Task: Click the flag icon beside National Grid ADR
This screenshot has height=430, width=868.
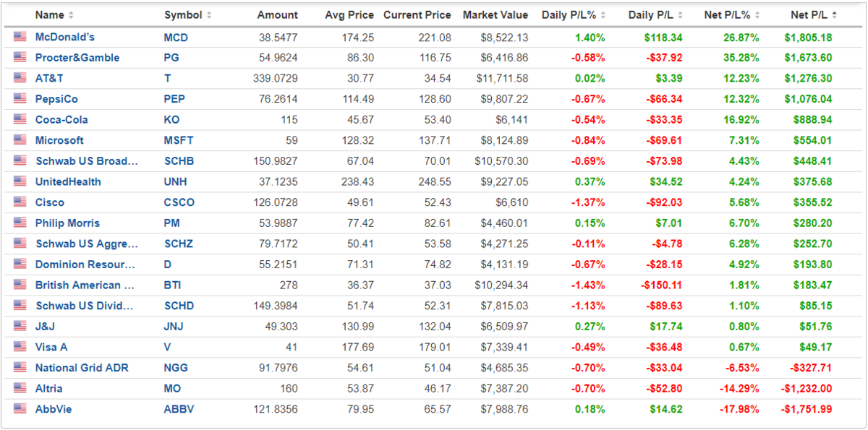Action: click(20, 368)
